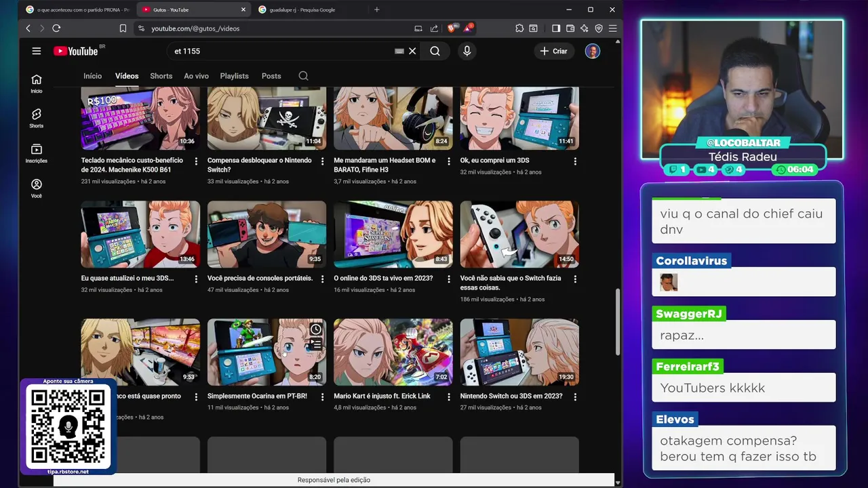Open options for Compensa desbloquear o Nintendo Switch
The image size is (868, 488).
click(322, 161)
